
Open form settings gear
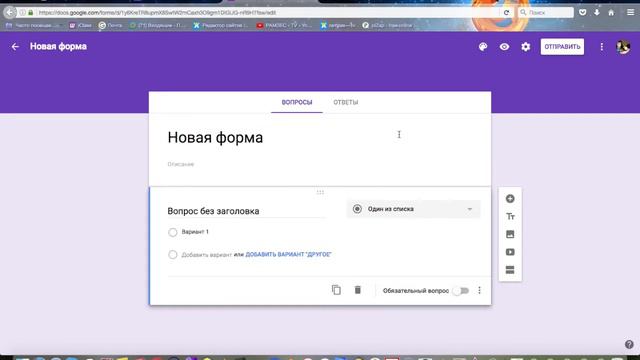[x=526, y=47]
